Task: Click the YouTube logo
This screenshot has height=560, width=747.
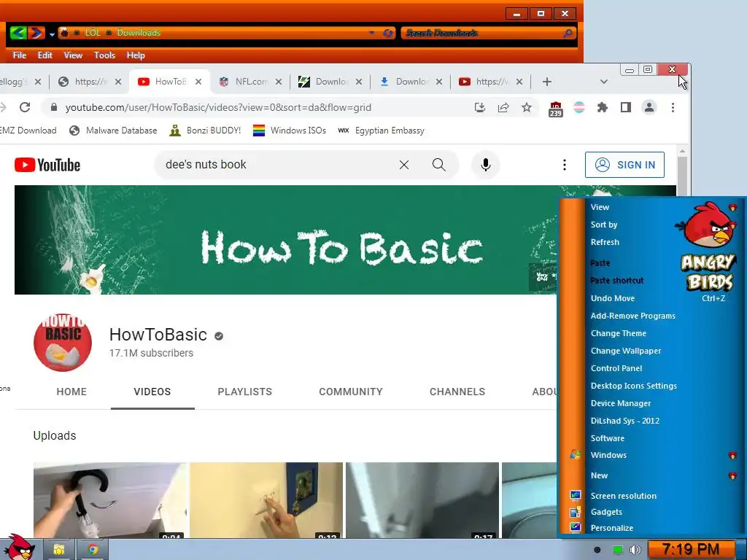Action: click(47, 165)
